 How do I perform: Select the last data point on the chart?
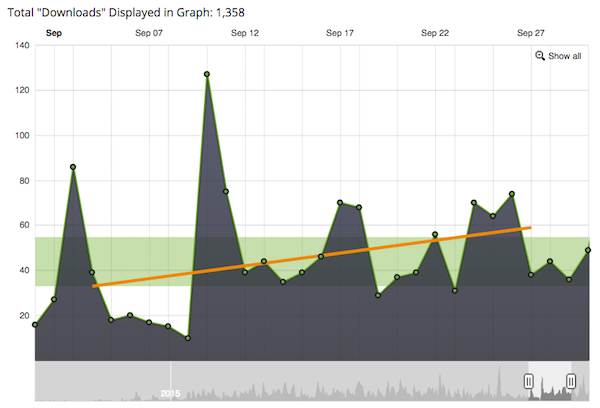point(588,250)
